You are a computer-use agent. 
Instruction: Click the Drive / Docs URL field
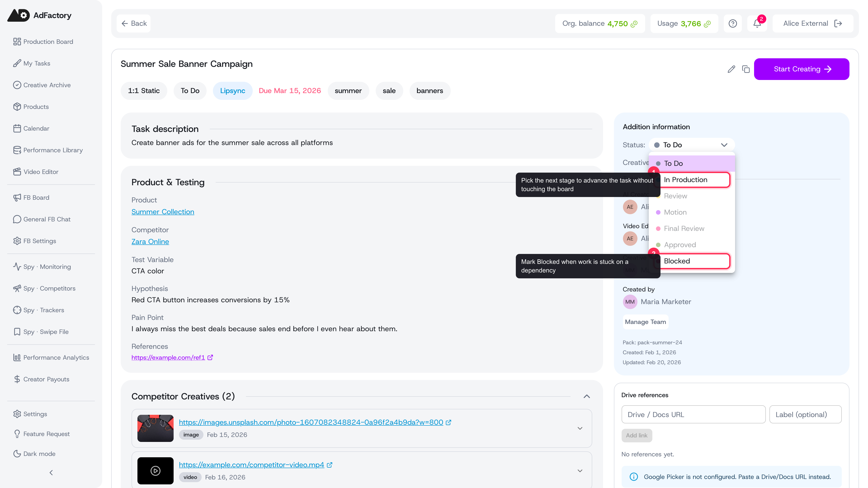click(x=693, y=415)
